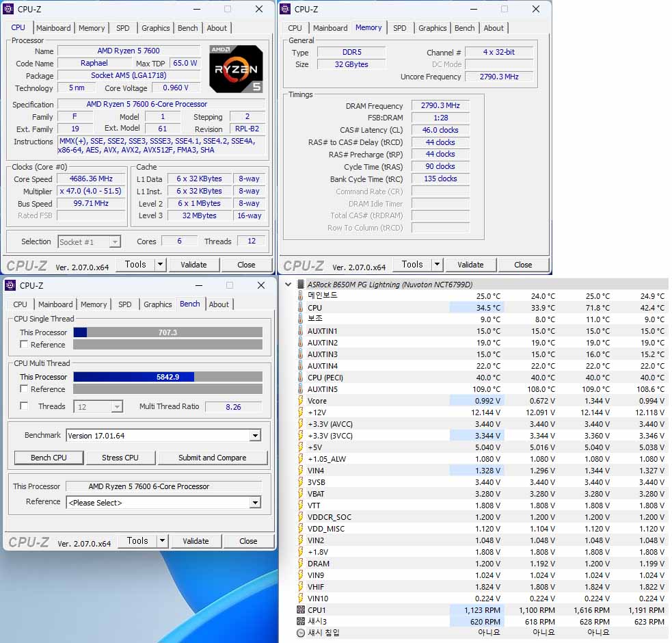
Task: Click the voltage icon on +12V row
Action: [x=300, y=412]
